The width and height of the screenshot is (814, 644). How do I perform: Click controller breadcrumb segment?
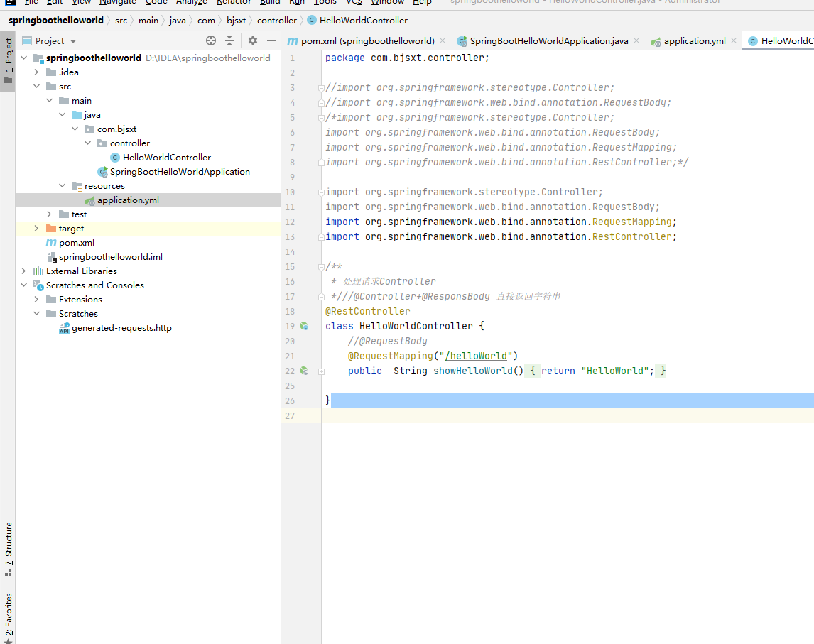pyautogui.click(x=277, y=21)
